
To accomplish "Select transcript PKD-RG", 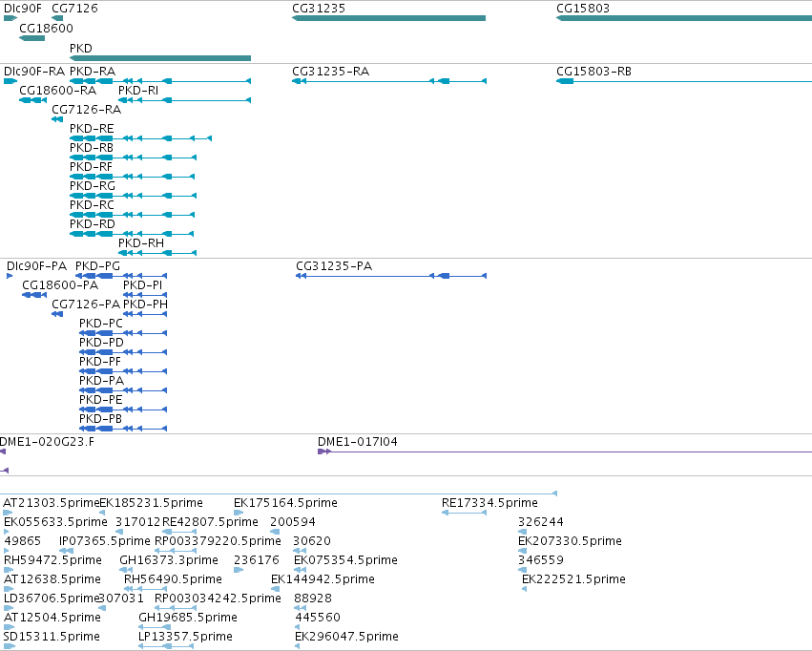I will pos(133,196).
